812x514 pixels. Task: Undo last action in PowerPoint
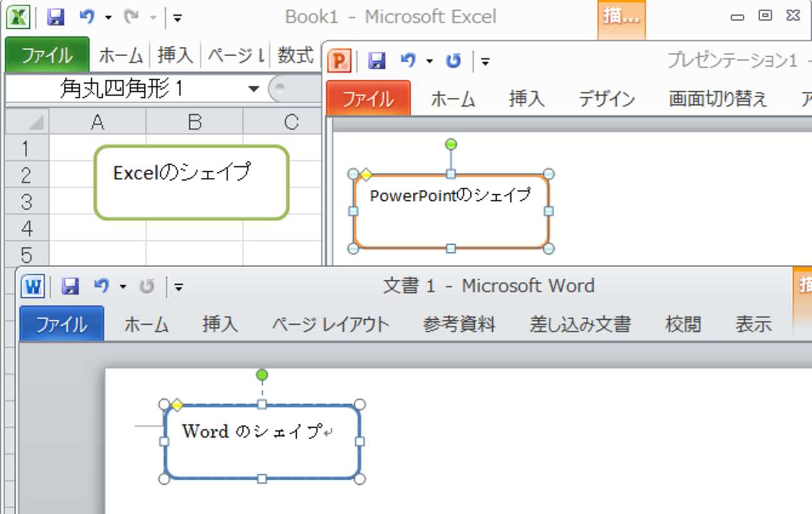pos(408,61)
